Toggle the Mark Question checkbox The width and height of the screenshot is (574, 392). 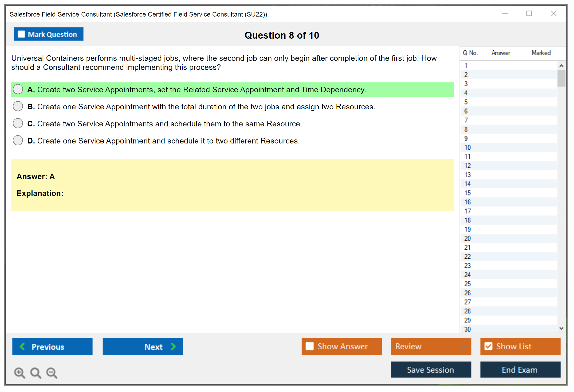click(21, 34)
